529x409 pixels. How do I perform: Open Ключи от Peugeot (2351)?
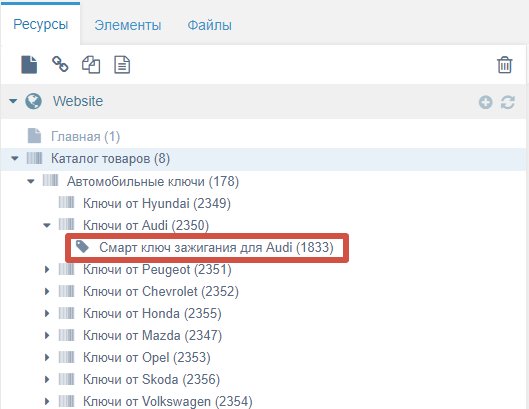pyautogui.click(x=157, y=270)
